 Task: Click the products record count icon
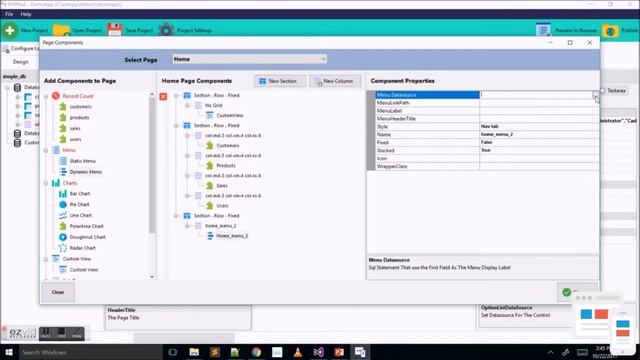coord(63,118)
